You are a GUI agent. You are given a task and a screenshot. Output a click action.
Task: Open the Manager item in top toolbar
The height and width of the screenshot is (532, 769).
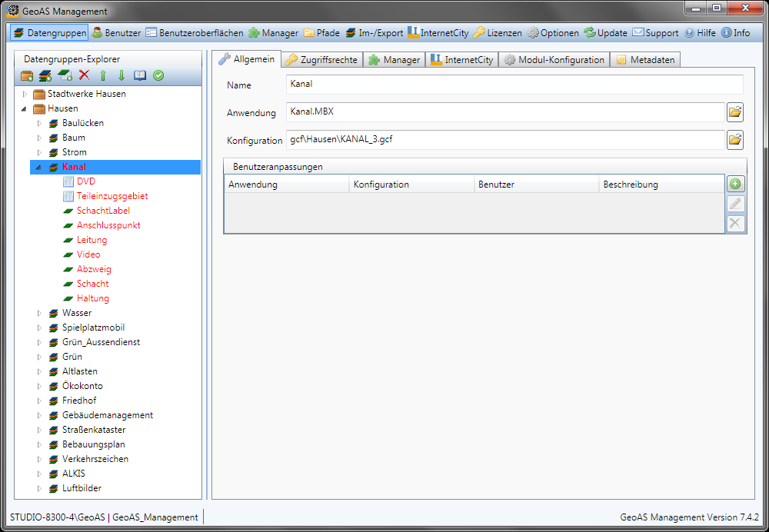point(273,33)
